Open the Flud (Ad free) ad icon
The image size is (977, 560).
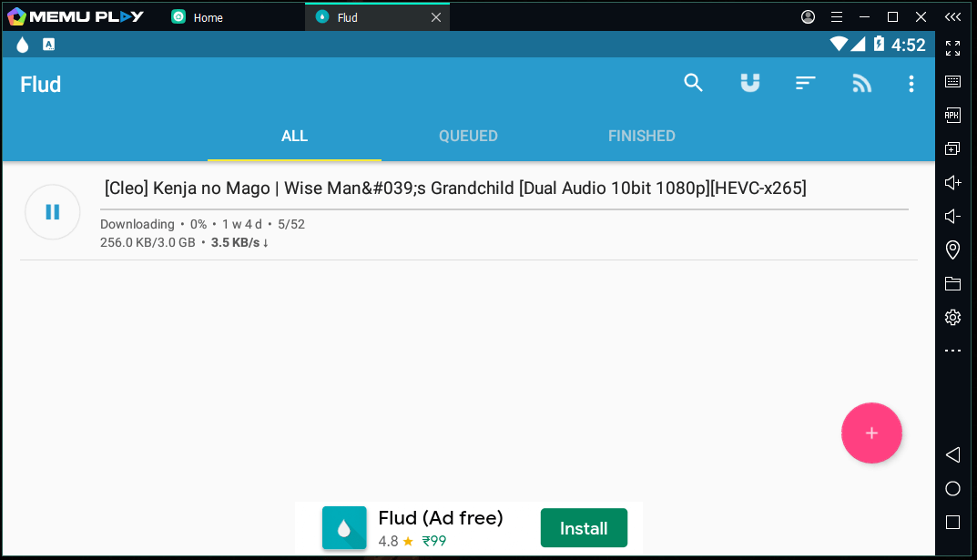344,527
